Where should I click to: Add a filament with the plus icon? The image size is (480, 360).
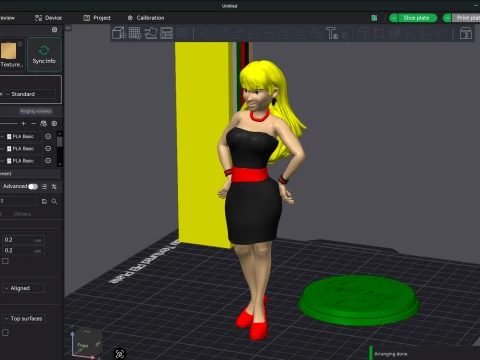tap(23, 124)
